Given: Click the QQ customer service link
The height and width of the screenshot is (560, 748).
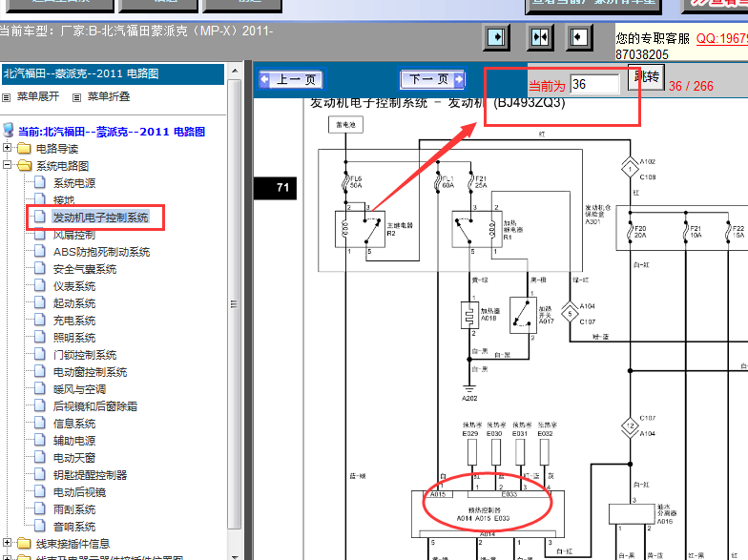Looking at the screenshot, I should tap(721, 38).
